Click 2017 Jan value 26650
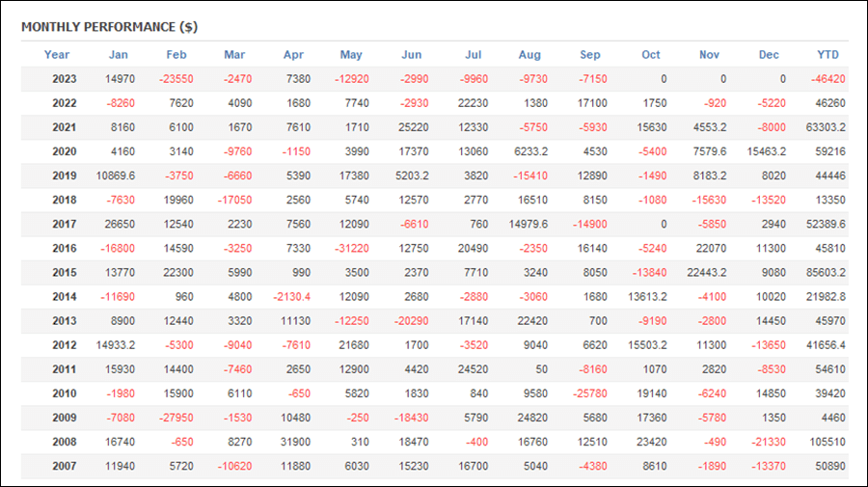The width and height of the screenshot is (868, 487). pos(120,224)
